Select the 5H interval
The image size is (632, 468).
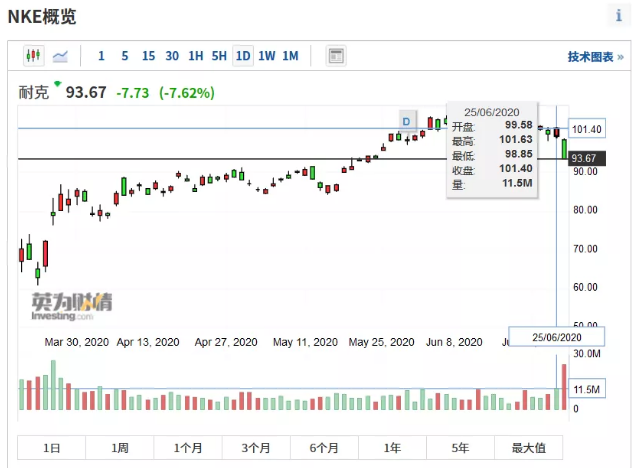pos(219,56)
